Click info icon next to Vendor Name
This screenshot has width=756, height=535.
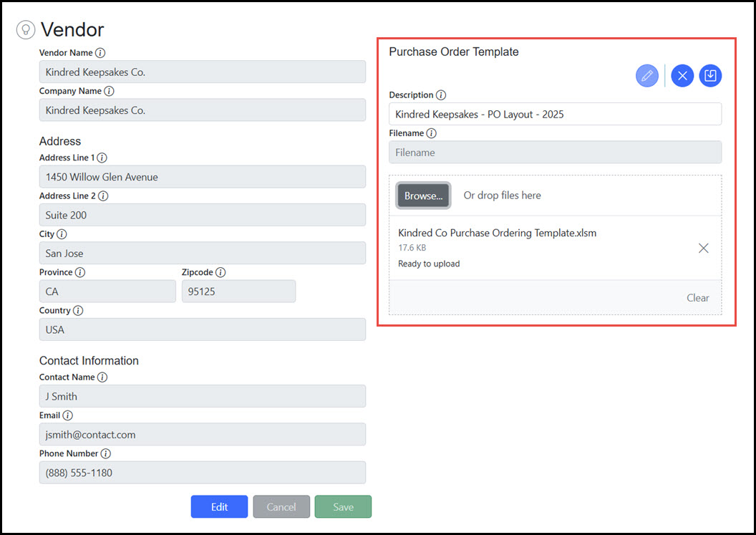[x=100, y=53]
